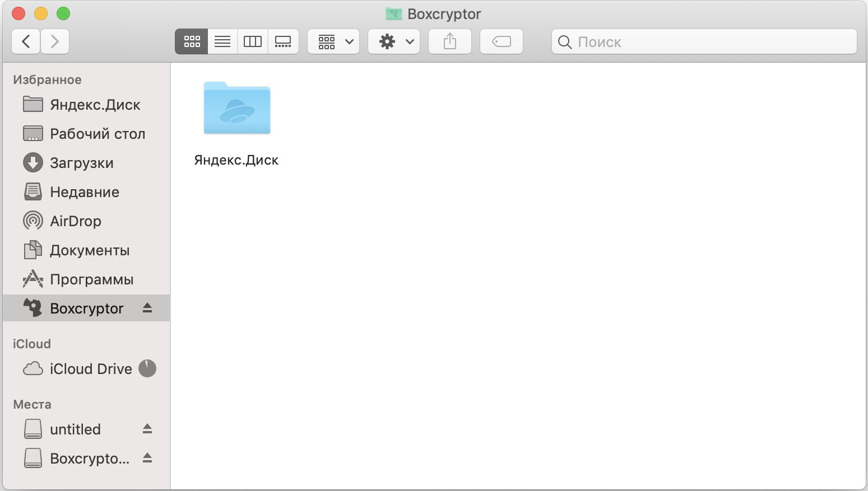Click the Boxcrypto… drive icon under Места

(33, 458)
